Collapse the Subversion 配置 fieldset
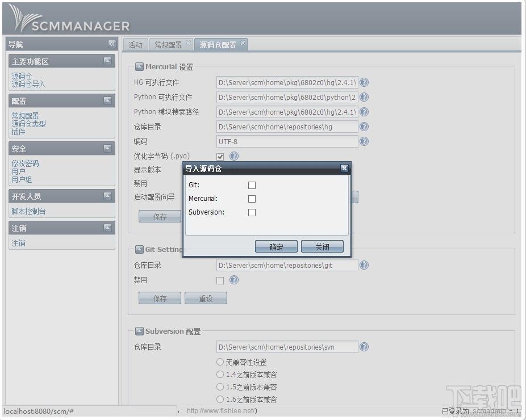Screen dimensions: 526x420 (x=139, y=331)
